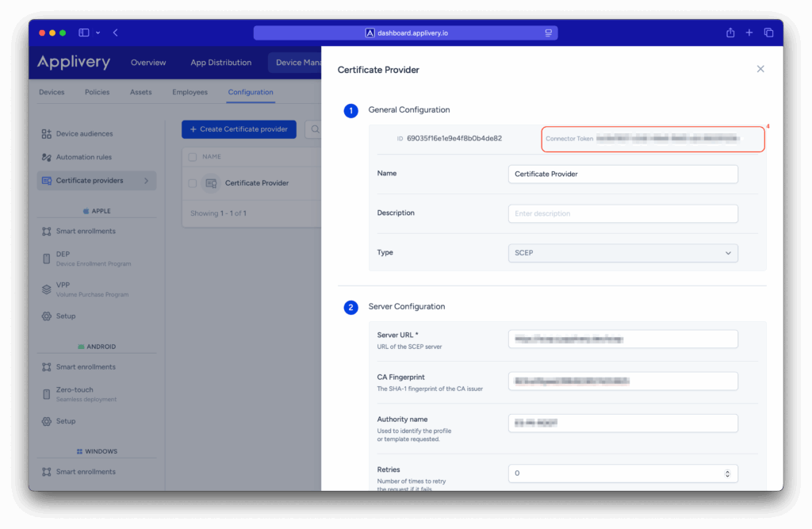Open the App Distribution menu

[220, 62]
